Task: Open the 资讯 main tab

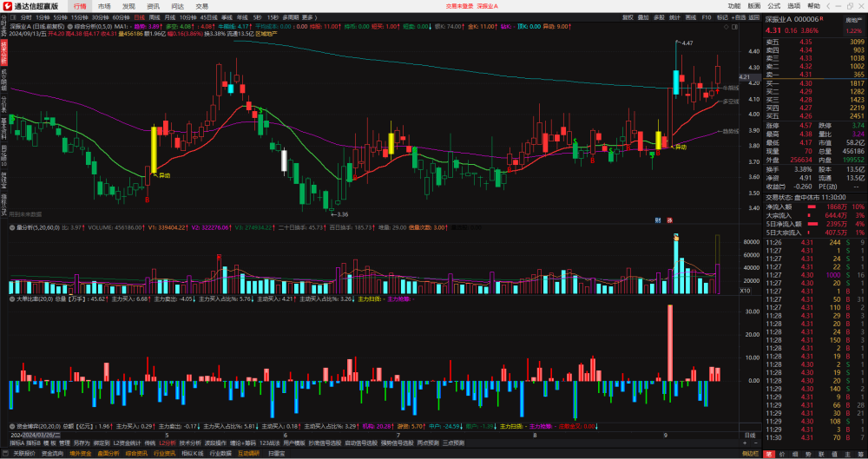Action: [x=153, y=6]
